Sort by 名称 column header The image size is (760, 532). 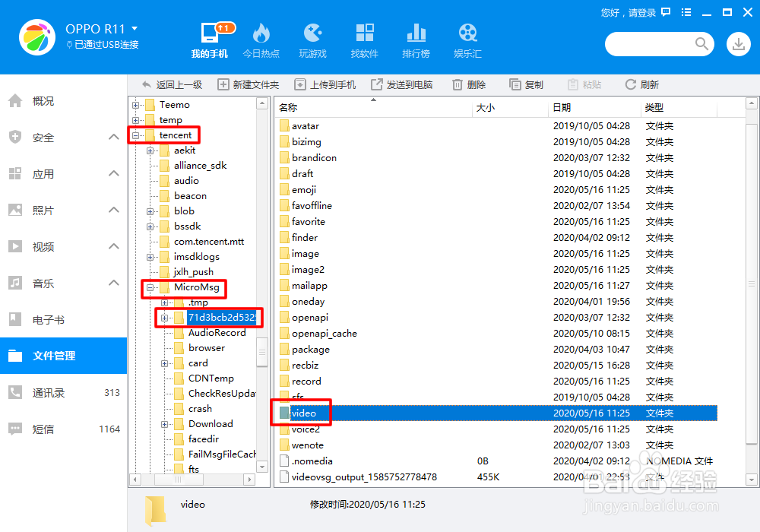pos(373,108)
